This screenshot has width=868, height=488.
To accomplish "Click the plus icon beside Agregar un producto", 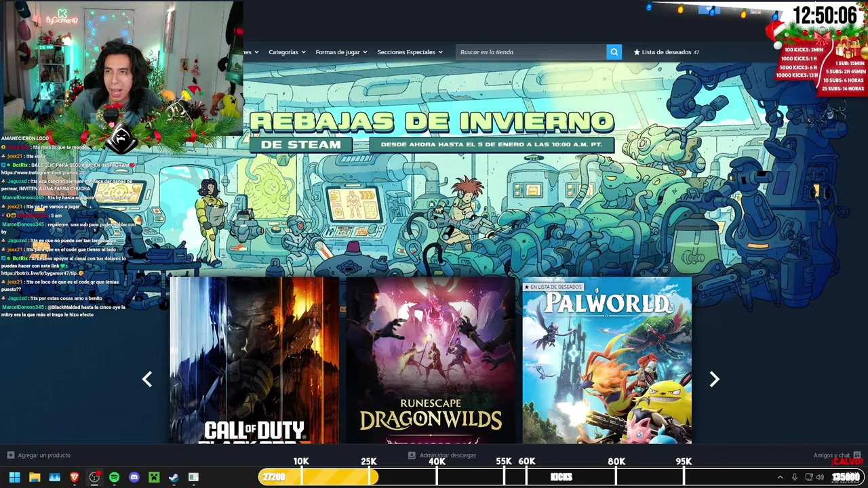I will click(10, 455).
